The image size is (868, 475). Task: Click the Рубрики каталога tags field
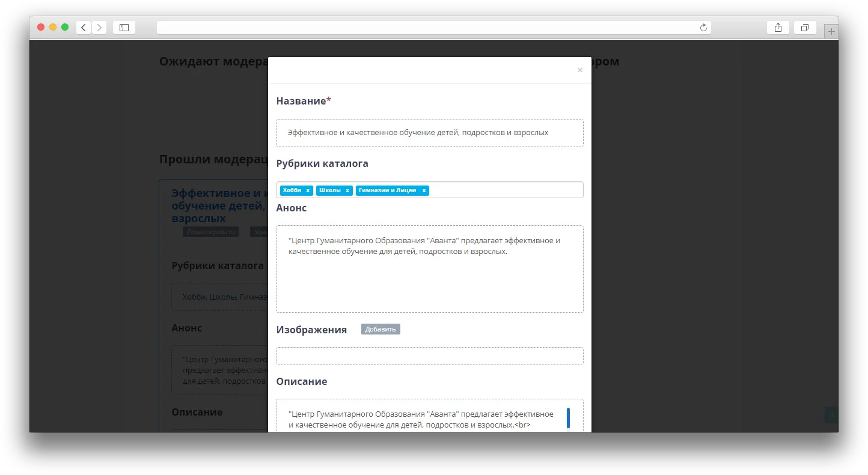tap(430, 190)
